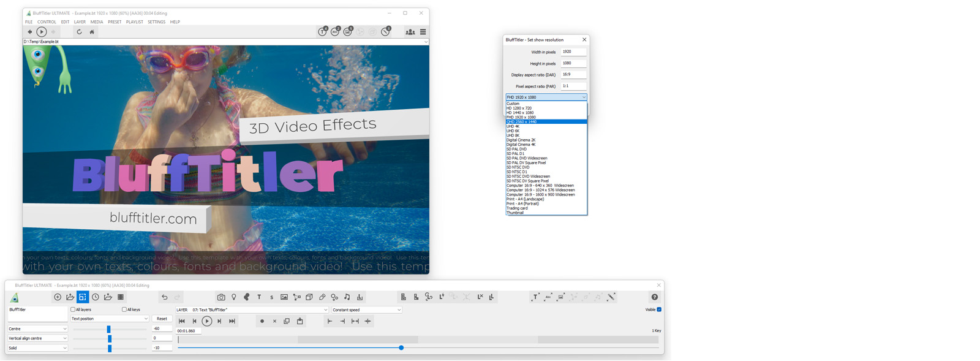Click the Height in pixels field
Screen dimensions: 980x361
573,63
